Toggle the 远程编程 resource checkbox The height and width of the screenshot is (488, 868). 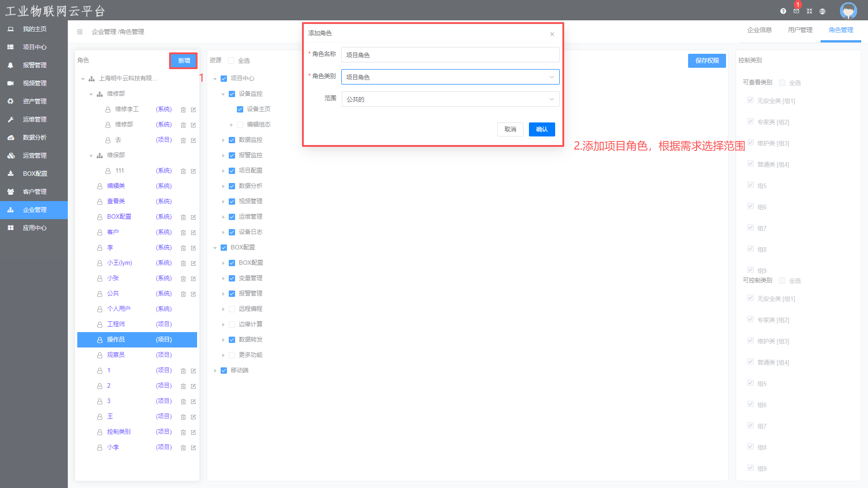[x=232, y=309]
